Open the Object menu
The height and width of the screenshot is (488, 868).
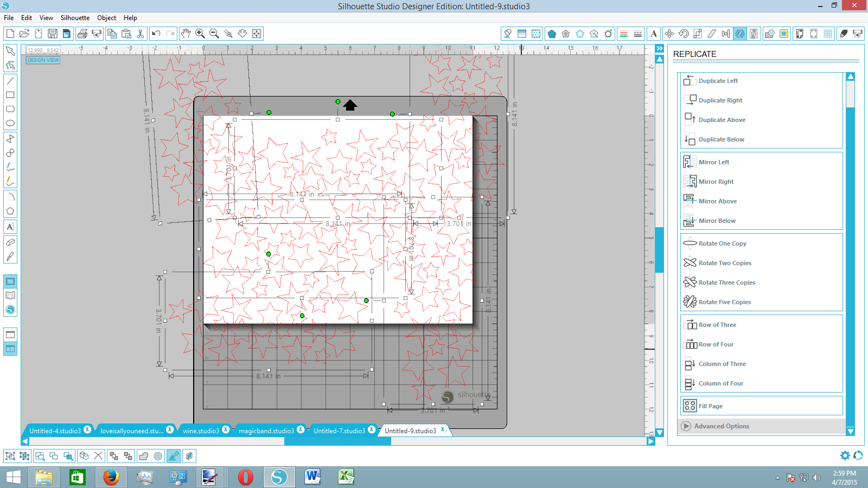(x=106, y=17)
